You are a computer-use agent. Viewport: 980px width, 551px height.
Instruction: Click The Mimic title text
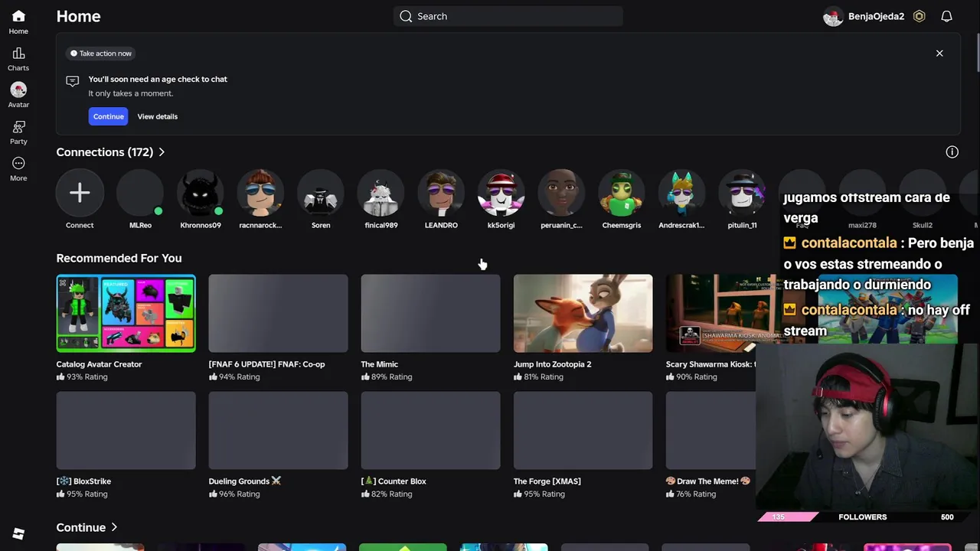coord(379,364)
